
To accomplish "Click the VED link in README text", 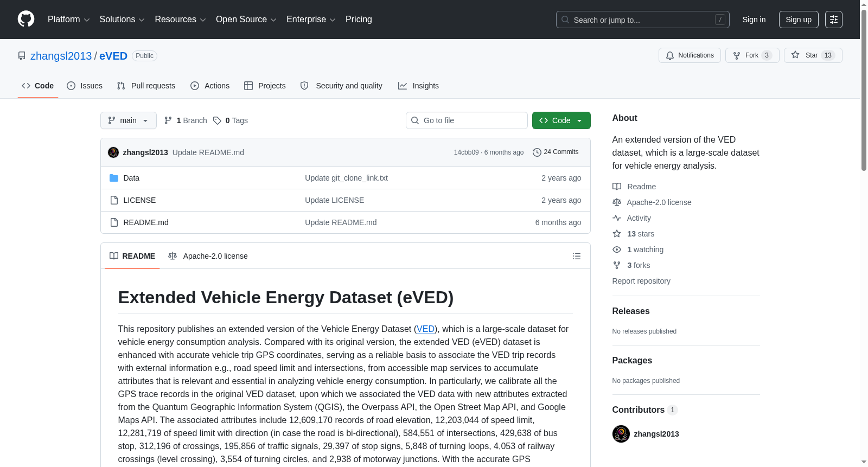I will tap(425, 329).
